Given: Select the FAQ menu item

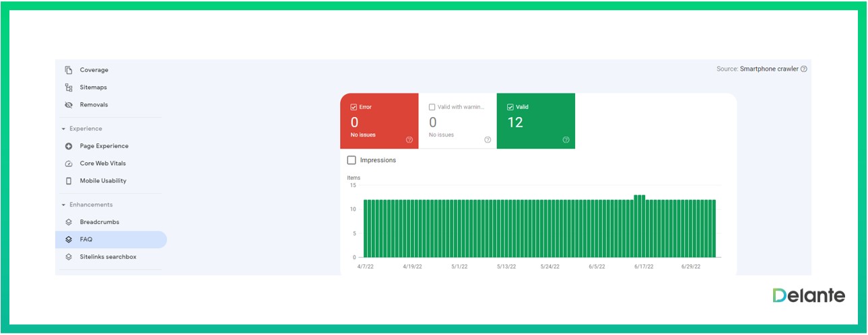Looking at the screenshot, I should [111, 239].
